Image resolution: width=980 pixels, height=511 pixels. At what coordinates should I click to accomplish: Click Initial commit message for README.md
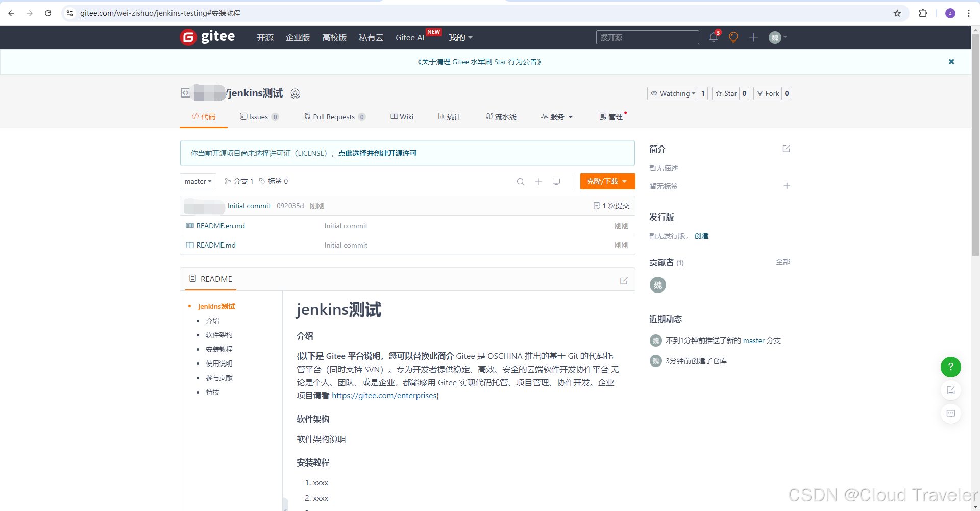coord(346,245)
